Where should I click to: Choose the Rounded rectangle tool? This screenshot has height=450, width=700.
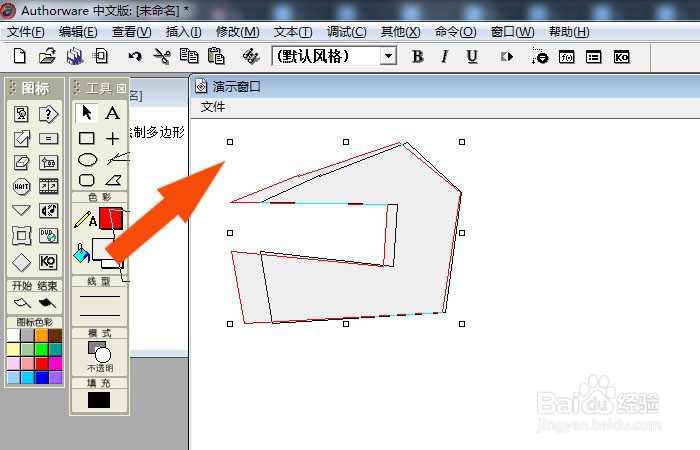click(87, 180)
